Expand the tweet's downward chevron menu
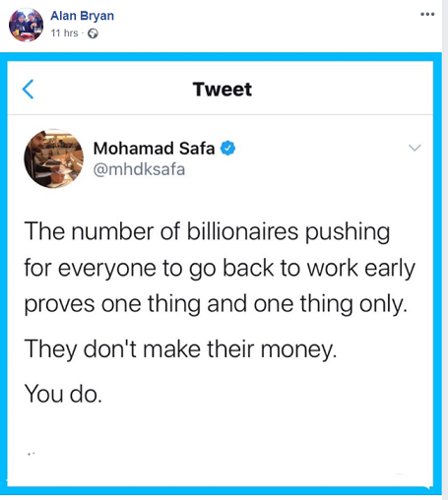Image resolution: width=448 pixels, height=500 pixels. (x=415, y=148)
